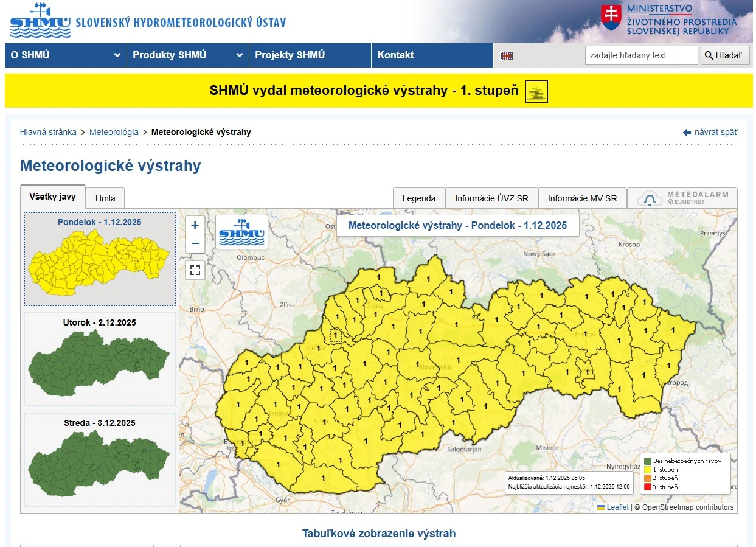Click the SHMÚ logo on the map
756x547 pixels.
[x=241, y=232]
